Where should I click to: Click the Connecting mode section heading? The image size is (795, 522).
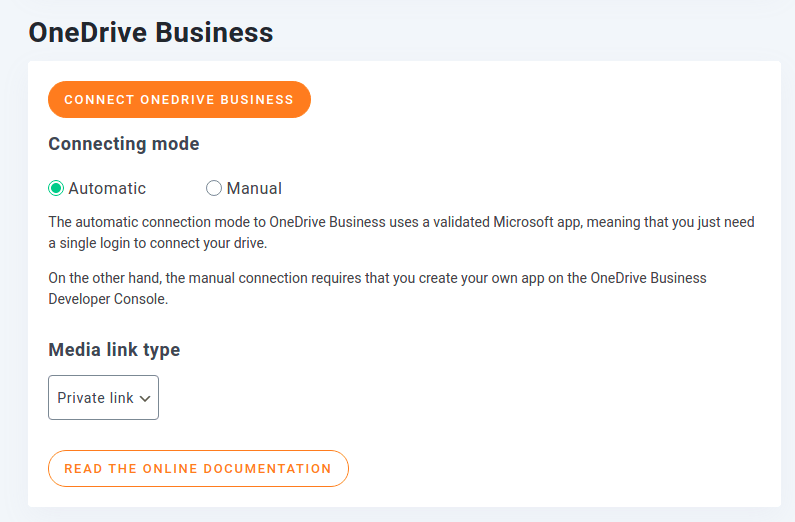click(x=124, y=144)
